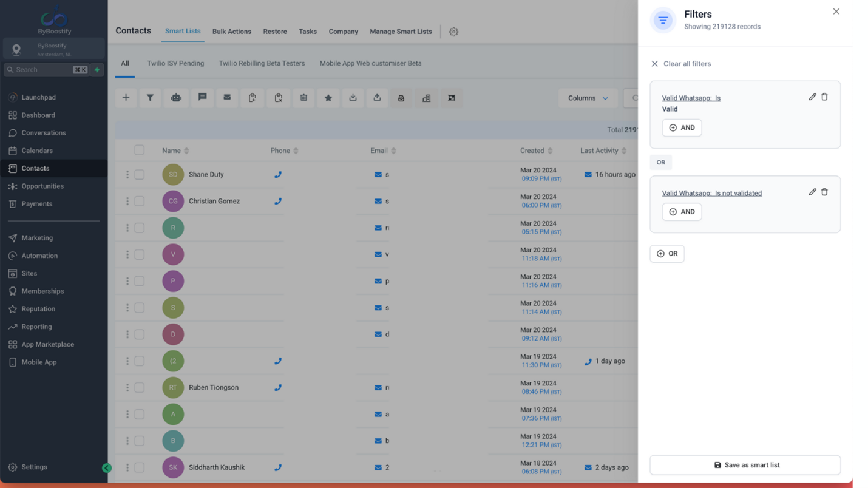Open Twilio Rebilling Beta Testers list
868x488 pixels.
262,63
